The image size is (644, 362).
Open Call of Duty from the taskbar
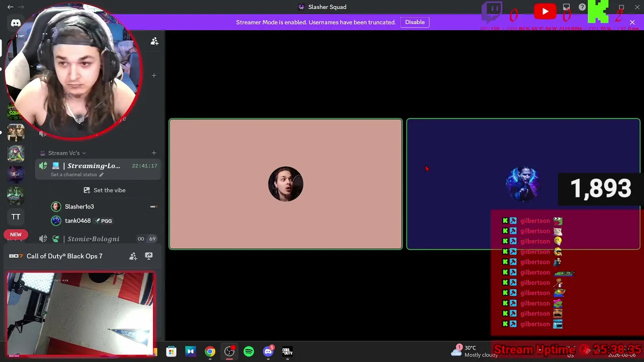coord(287,351)
